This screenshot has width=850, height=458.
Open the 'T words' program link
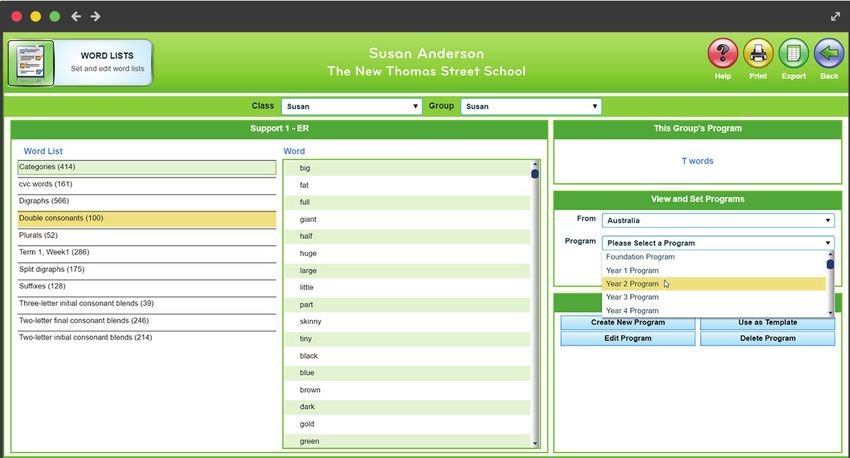(697, 161)
